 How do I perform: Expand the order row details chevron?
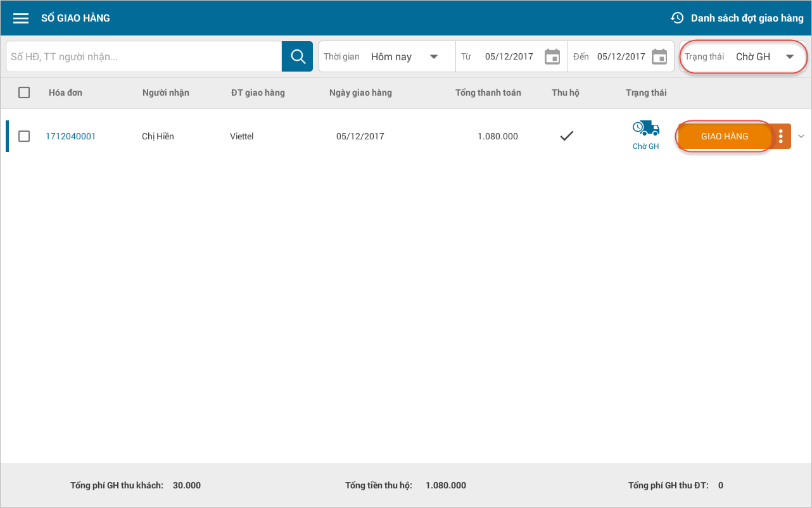click(x=801, y=136)
